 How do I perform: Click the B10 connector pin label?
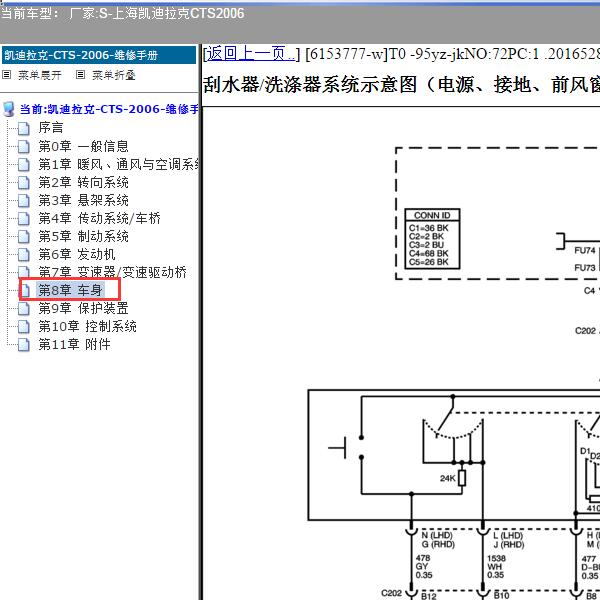click(501, 595)
